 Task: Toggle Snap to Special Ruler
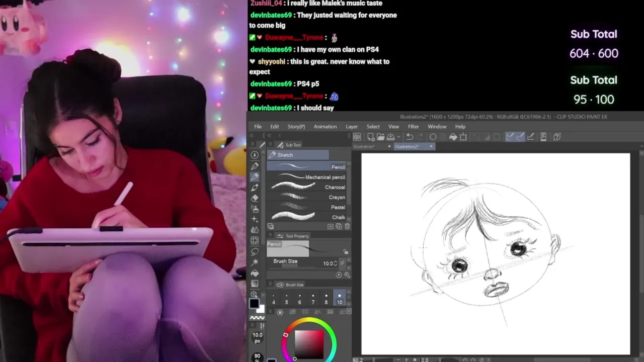coord(520,137)
